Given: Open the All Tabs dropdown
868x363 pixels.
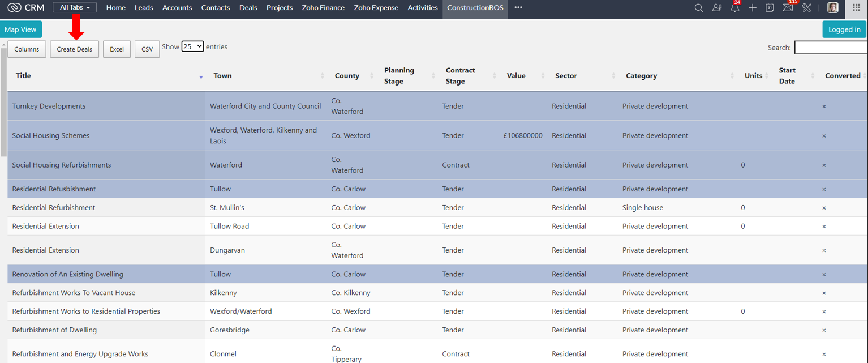Looking at the screenshot, I should pos(75,7).
